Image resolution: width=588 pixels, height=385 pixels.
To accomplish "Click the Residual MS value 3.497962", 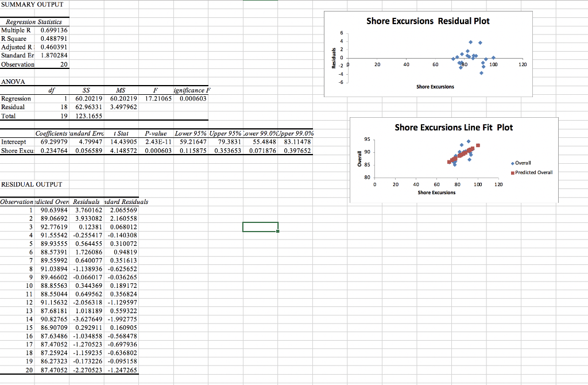I will [x=123, y=107].
